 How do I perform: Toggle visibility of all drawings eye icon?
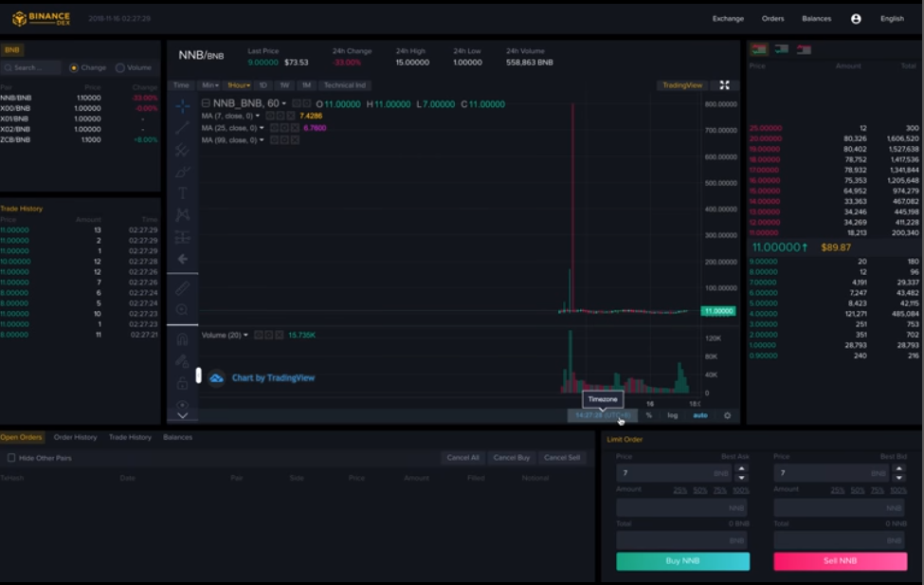coord(183,405)
